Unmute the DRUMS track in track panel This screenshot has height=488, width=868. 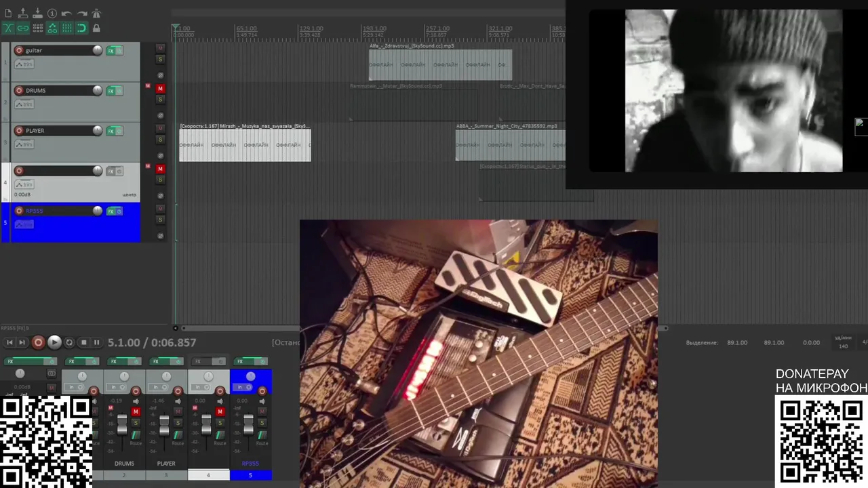pos(161,88)
